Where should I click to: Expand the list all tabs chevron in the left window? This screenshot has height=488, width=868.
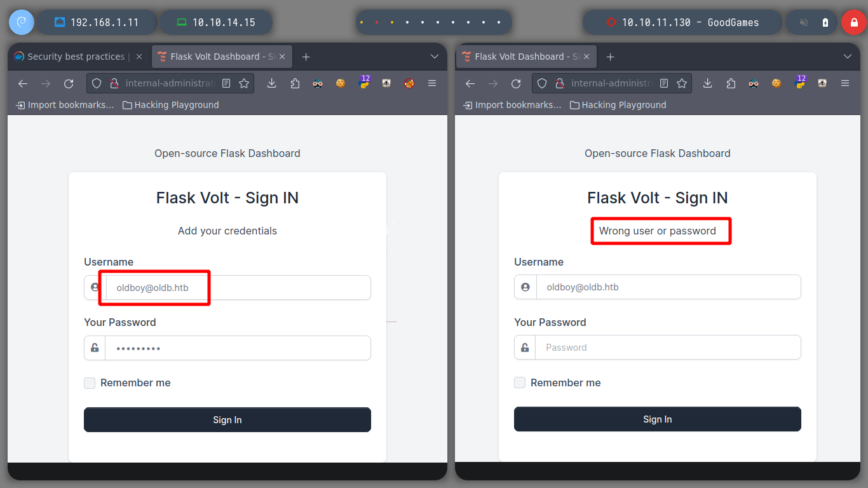[x=435, y=57]
